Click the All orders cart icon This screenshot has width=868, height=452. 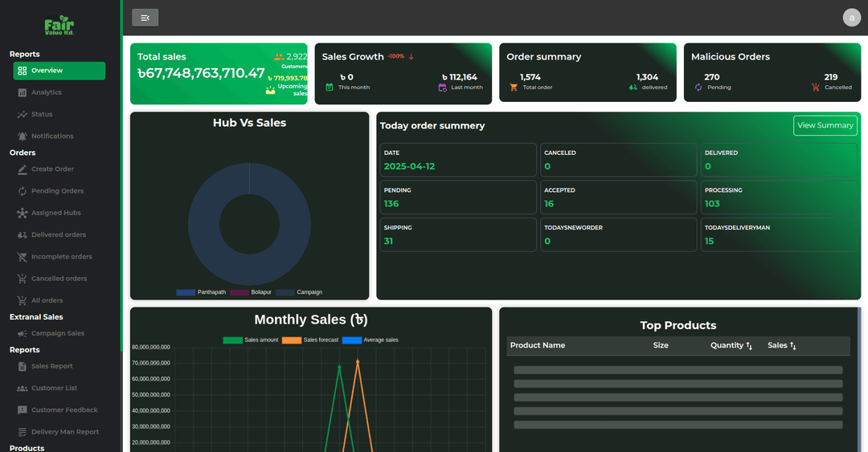click(23, 300)
